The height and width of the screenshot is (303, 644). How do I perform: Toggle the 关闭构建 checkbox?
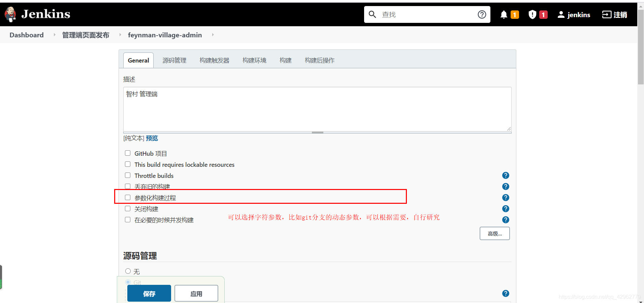(128, 209)
